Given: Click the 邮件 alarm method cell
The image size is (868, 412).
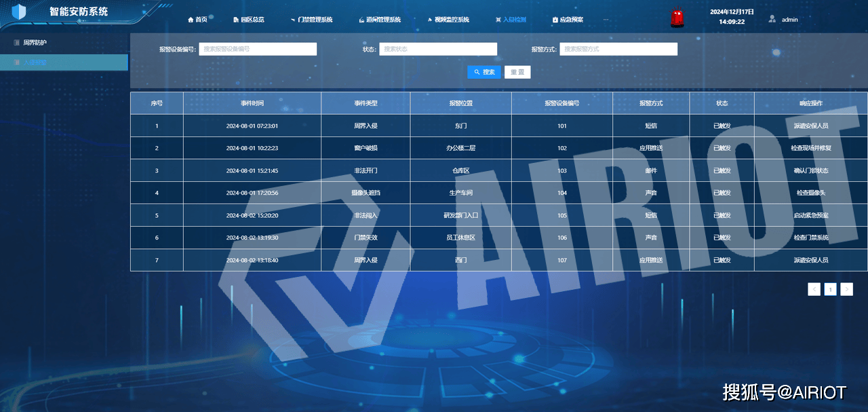Looking at the screenshot, I should click(651, 170).
